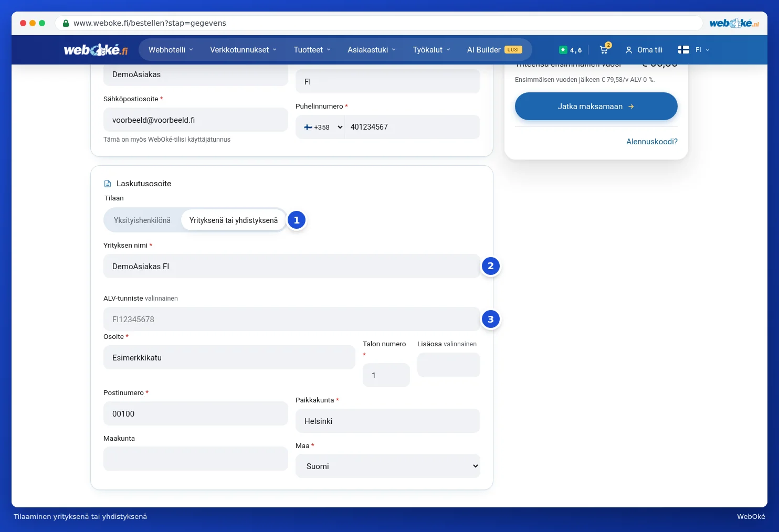Open AI Builder menu item
The width and height of the screenshot is (779, 532).
click(x=494, y=50)
